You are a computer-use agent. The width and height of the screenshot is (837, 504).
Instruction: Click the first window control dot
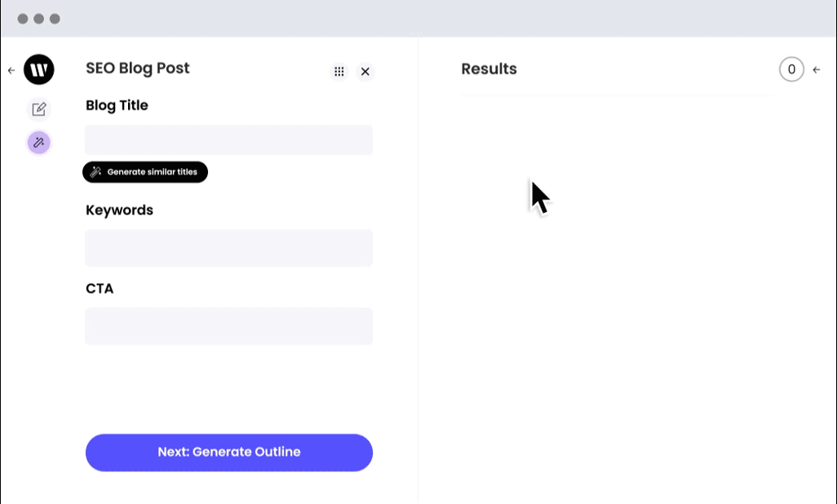(23, 19)
